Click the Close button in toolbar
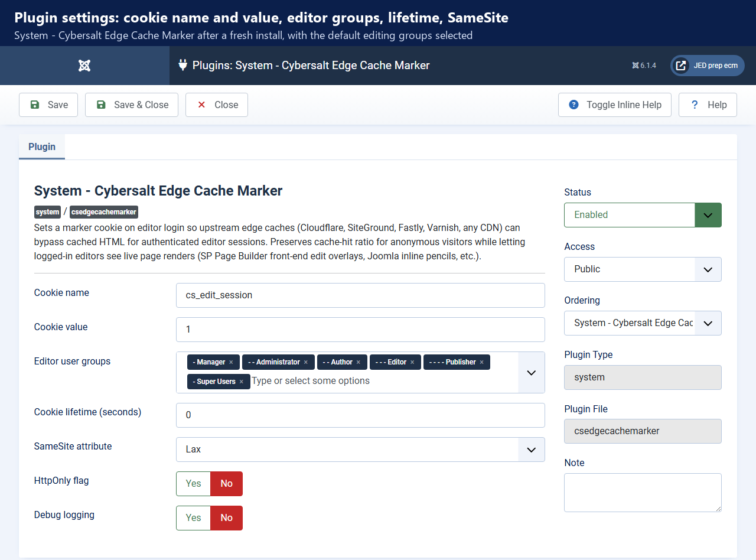The height and width of the screenshot is (560, 756). tap(217, 105)
